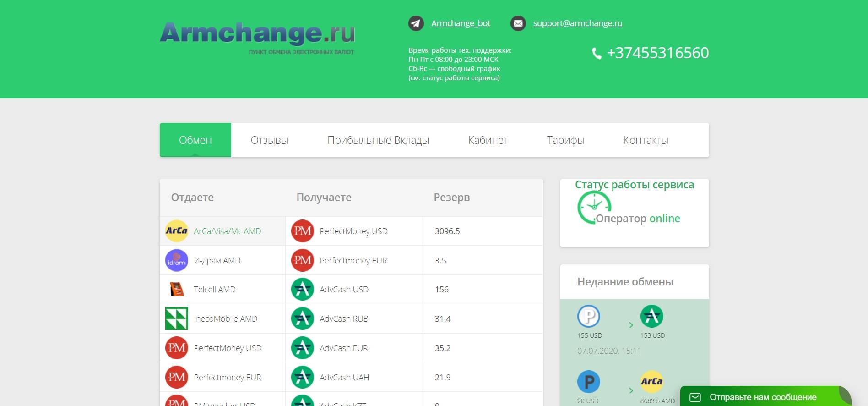The image size is (868, 406).
Task: Click the AdvCash RUB icon
Action: (303, 318)
